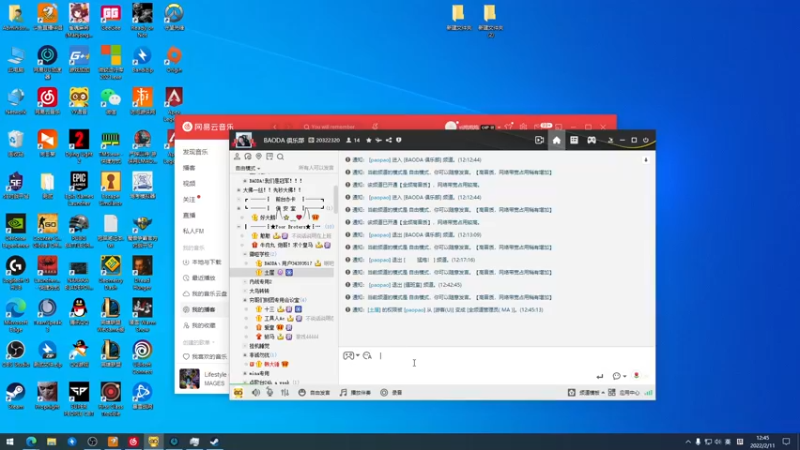Viewport: 800px width, 450px height.
Task: Open 我喜欢的音乐 playlist in NetEase Music
Action: pyautogui.click(x=205, y=357)
